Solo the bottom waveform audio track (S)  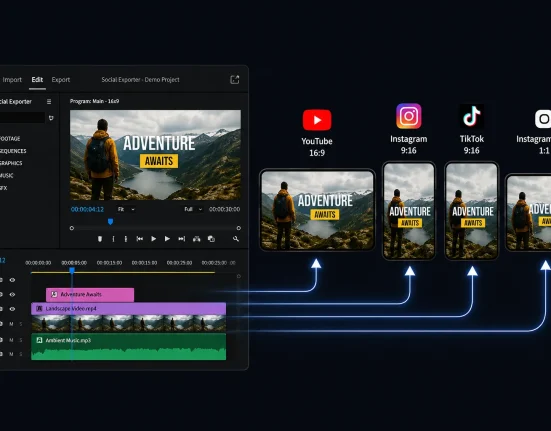tap(21, 354)
